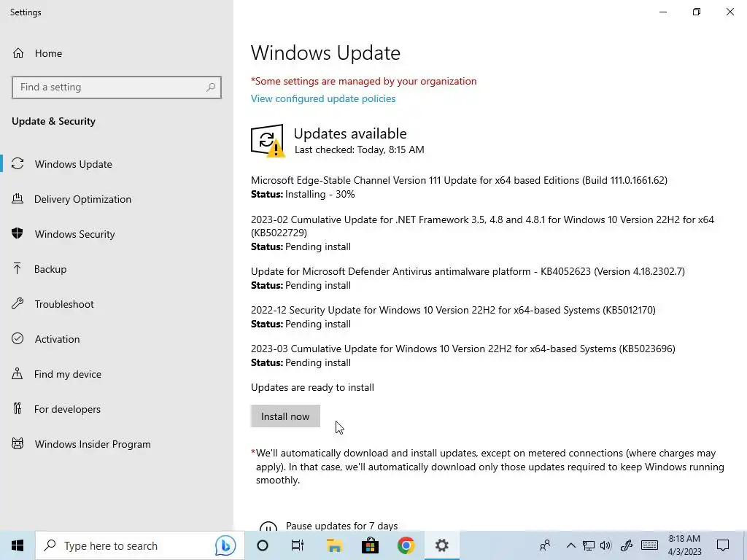Click the KB5022729 .NET Framework update text
Viewport: 747px width, 560px height.
[x=482, y=226]
